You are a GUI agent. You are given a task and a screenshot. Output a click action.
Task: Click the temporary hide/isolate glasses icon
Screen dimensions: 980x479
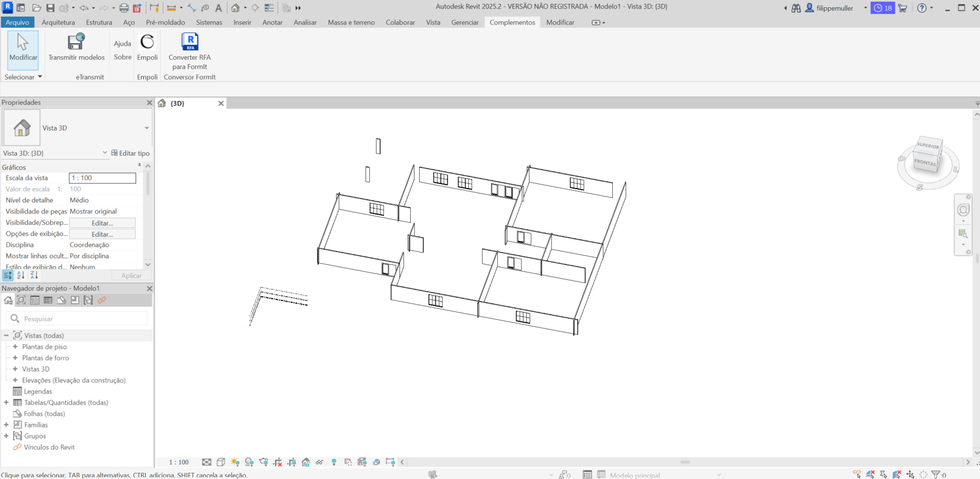tap(319, 462)
